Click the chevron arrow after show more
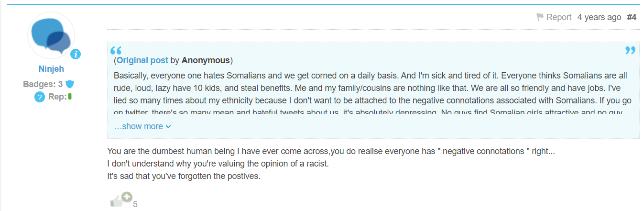The height and width of the screenshot is (211, 644). tap(168, 127)
